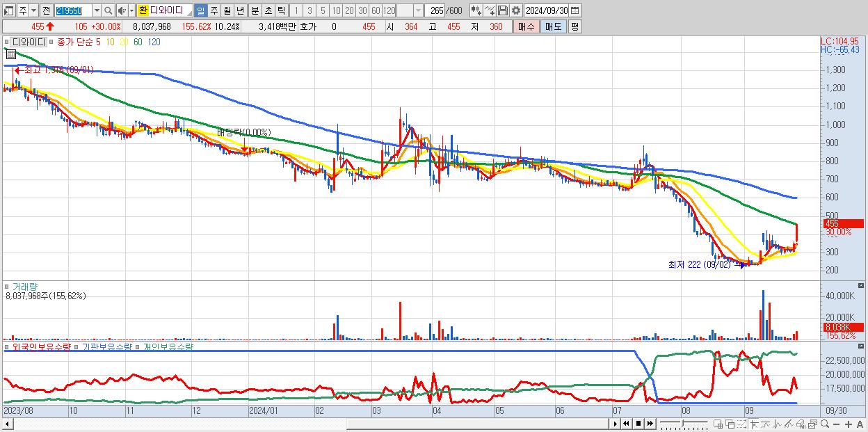Select the yearly (년) chart period
The image size is (868, 432).
click(x=240, y=10)
